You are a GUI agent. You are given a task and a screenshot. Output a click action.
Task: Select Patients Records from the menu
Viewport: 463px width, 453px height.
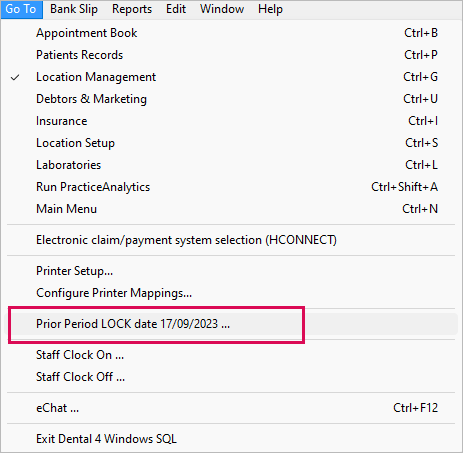click(x=232, y=55)
